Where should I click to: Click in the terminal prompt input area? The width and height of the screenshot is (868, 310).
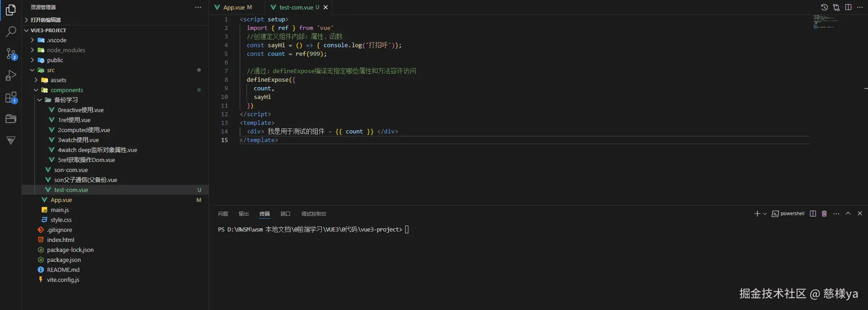click(407, 230)
